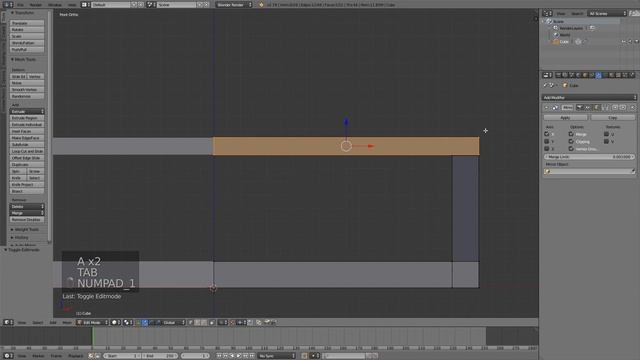Open the Delete dropdown in Remove section
The image size is (640, 360).
(x=27, y=207)
